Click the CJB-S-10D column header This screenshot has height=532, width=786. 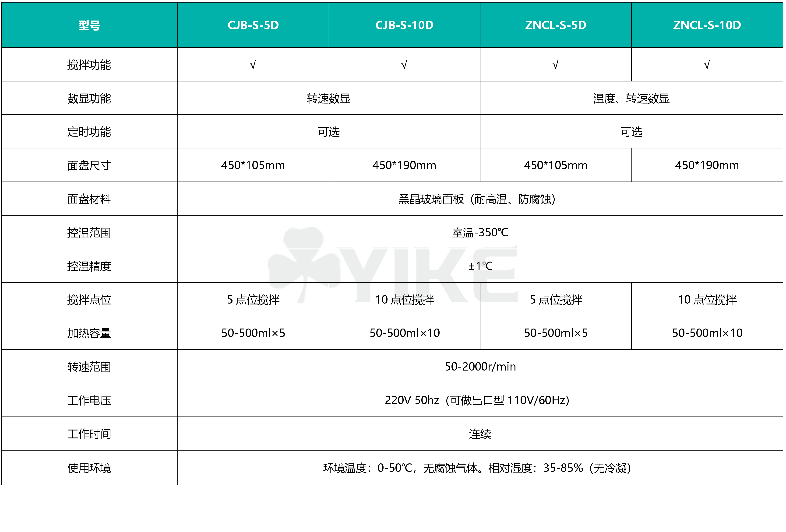[x=404, y=25]
